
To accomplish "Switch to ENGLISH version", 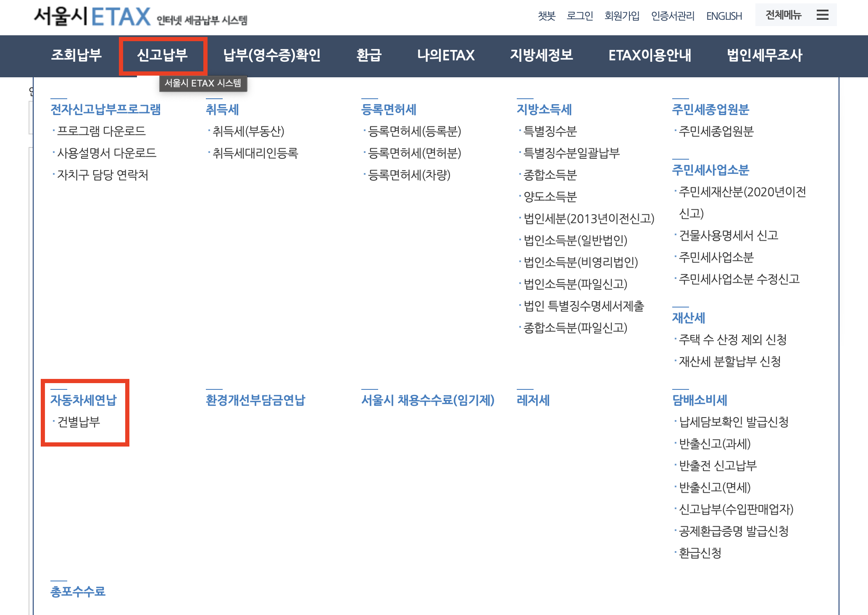I will point(724,16).
